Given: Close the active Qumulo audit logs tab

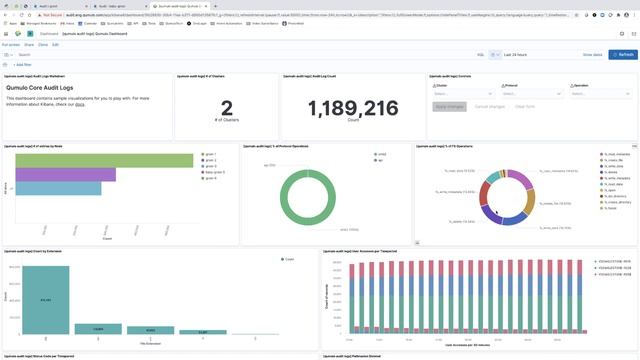Looking at the screenshot, I should coord(206,6).
